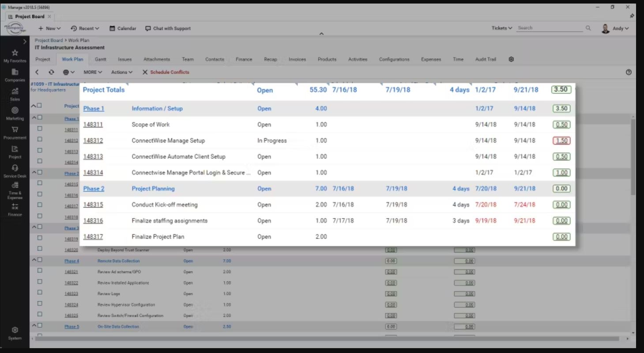Switch to the Team tab
Viewport: 644px width, 353px height.
(188, 59)
